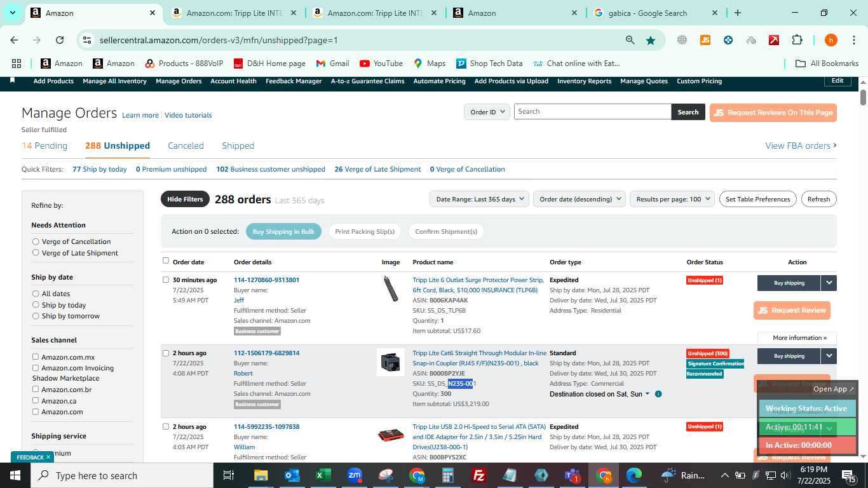This screenshot has width=868, height=488.
Task: Tick checkbox for order 114-1270860-9313801
Action: 166,280
